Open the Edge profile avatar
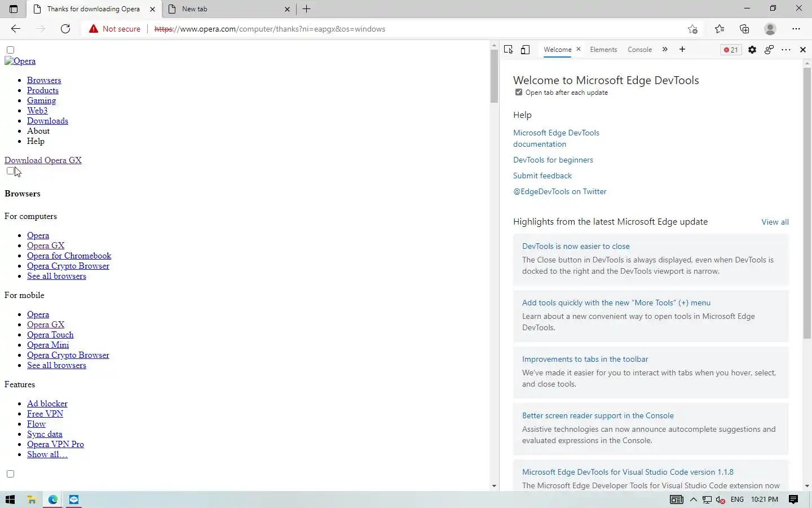Viewport: 812px width, 508px height. [x=770, y=29]
